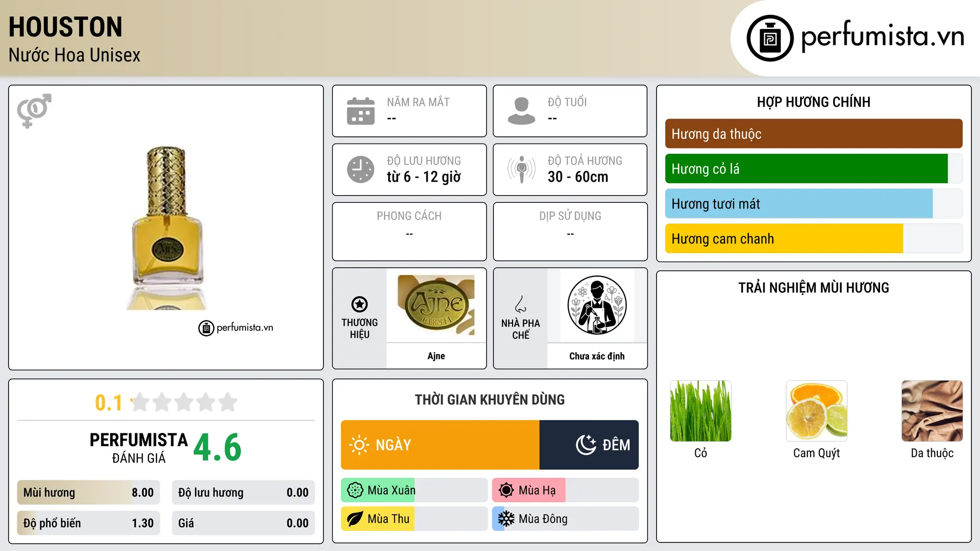Click the flower icon for Mùa Xuân
This screenshot has width=980, height=551.
coord(355,490)
